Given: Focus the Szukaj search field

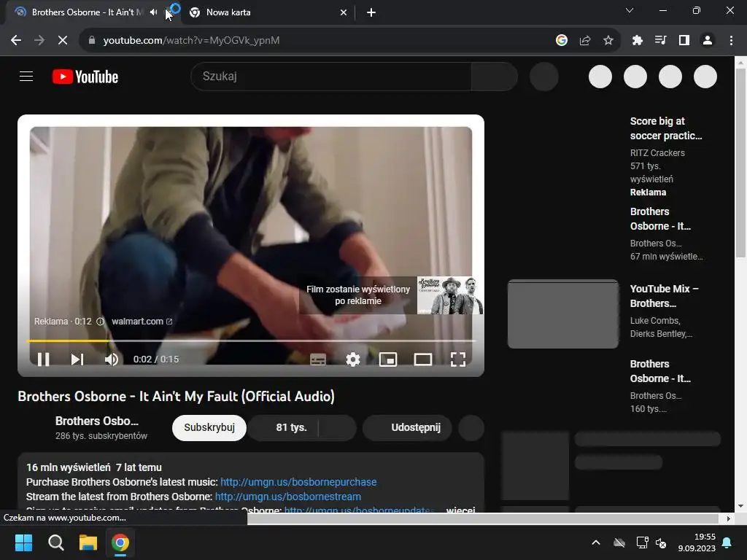Looking at the screenshot, I should 331,76.
